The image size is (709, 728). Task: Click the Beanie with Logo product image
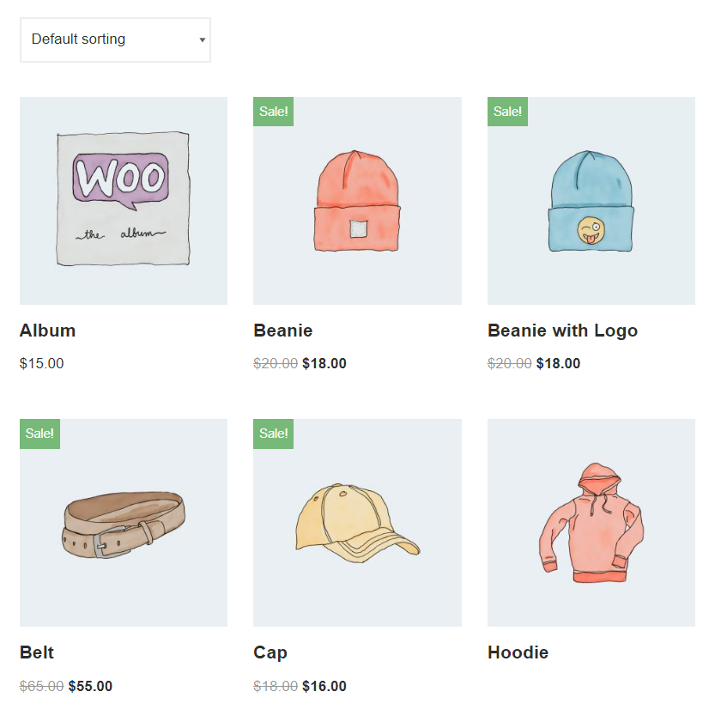tap(591, 200)
